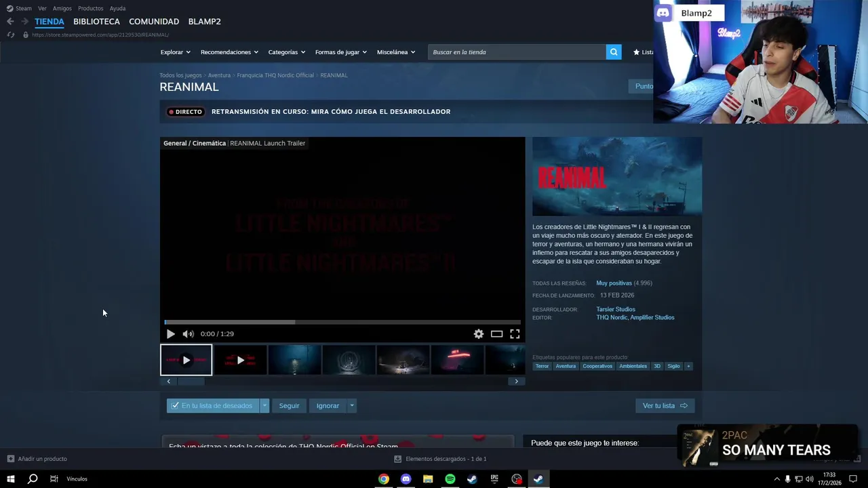
Task: Click the blue search magnifier button
Action: [614, 52]
